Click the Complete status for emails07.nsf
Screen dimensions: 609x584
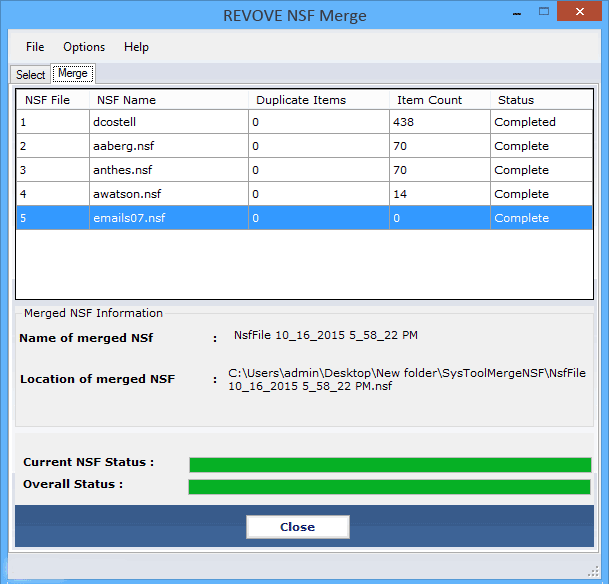click(x=541, y=218)
